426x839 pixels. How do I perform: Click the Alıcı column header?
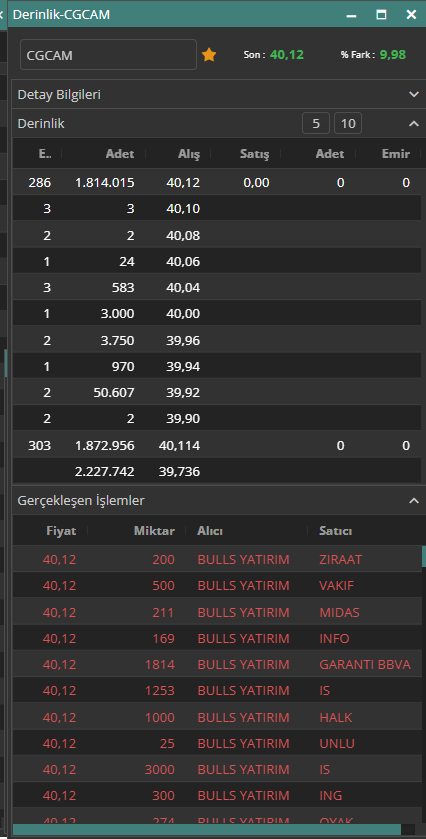(x=210, y=531)
